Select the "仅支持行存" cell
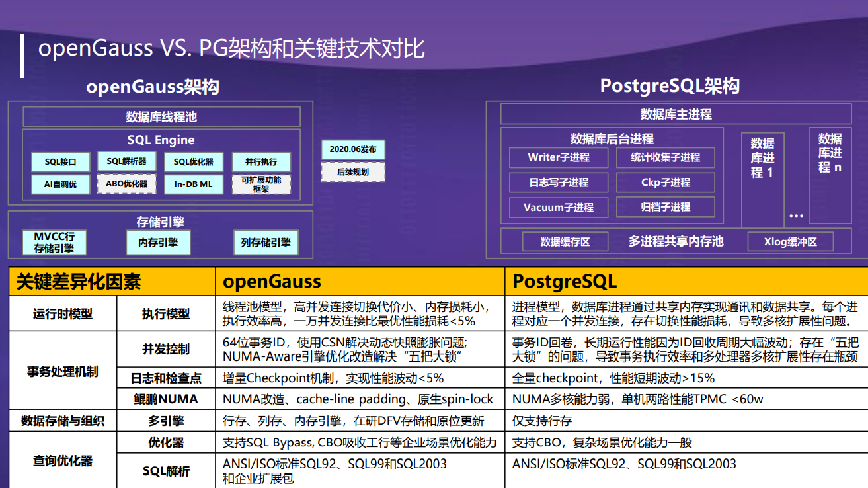868x488 pixels. coord(686,421)
